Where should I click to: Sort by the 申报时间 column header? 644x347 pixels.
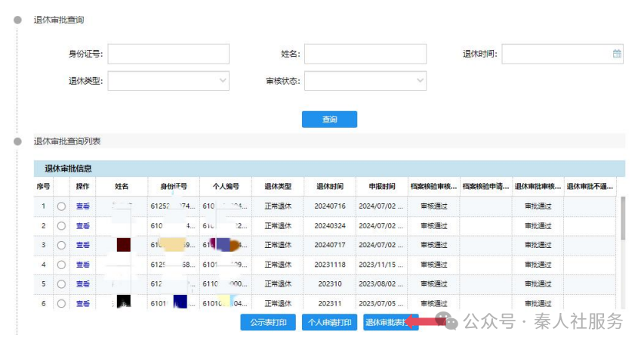382,186
